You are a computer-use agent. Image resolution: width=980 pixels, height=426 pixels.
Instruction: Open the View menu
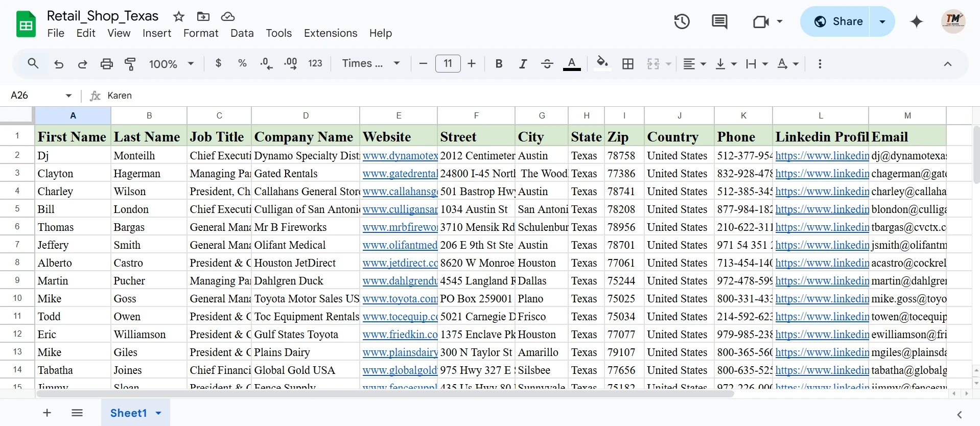click(x=119, y=33)
